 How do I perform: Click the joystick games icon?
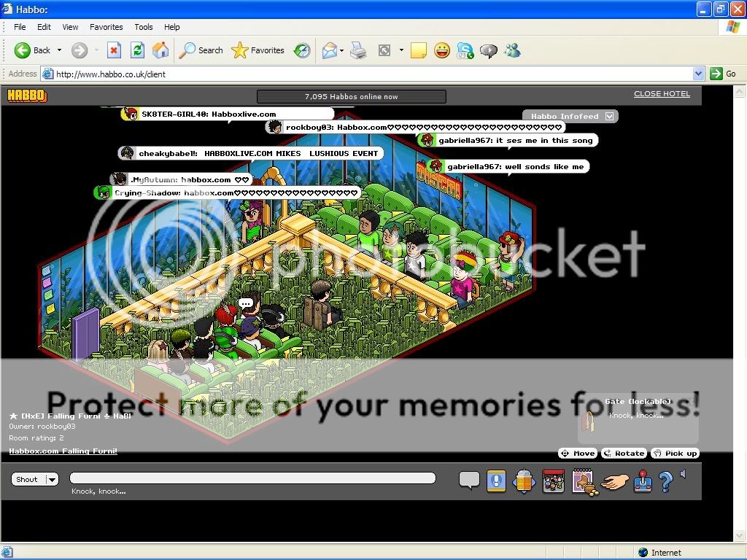click(x=643, y=481)
